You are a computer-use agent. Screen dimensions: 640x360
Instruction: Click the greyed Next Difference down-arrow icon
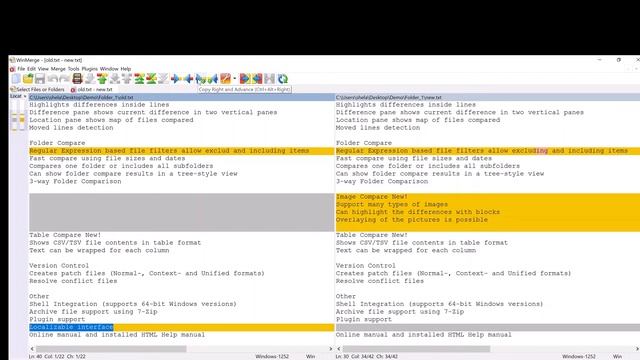pyautogui.click(x=90, y=79)
